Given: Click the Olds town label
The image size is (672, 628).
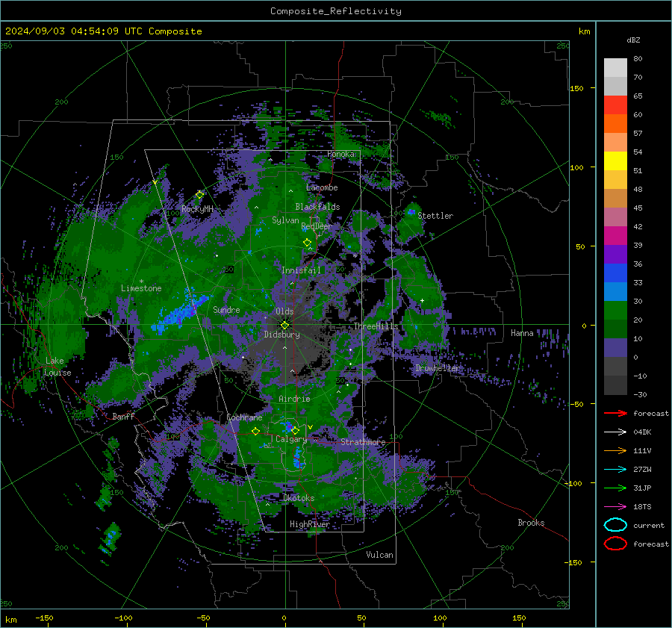Looking at the screenshot, I should (284, 311).
